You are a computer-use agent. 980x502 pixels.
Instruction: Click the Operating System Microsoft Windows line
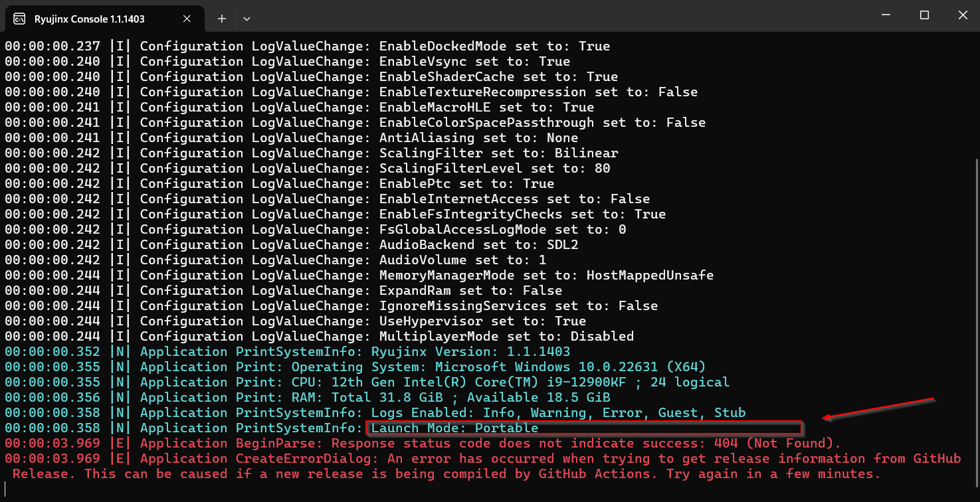[x=355, y=367]
